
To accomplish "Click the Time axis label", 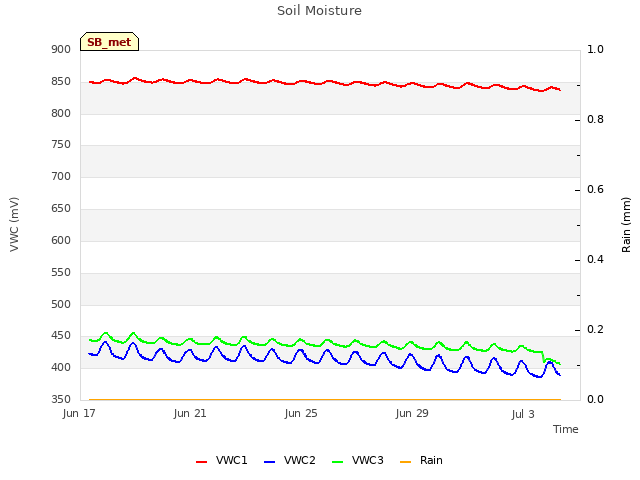I will (565, 429).
